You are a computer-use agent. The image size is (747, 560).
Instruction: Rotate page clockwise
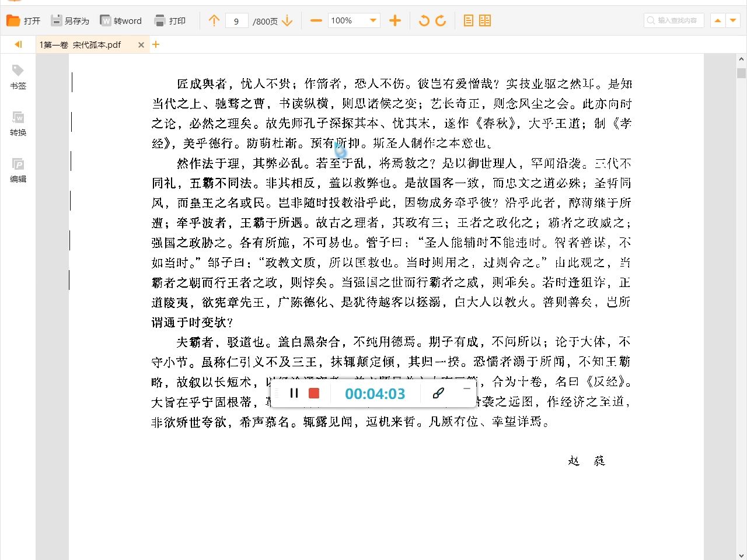pos(441,21)
